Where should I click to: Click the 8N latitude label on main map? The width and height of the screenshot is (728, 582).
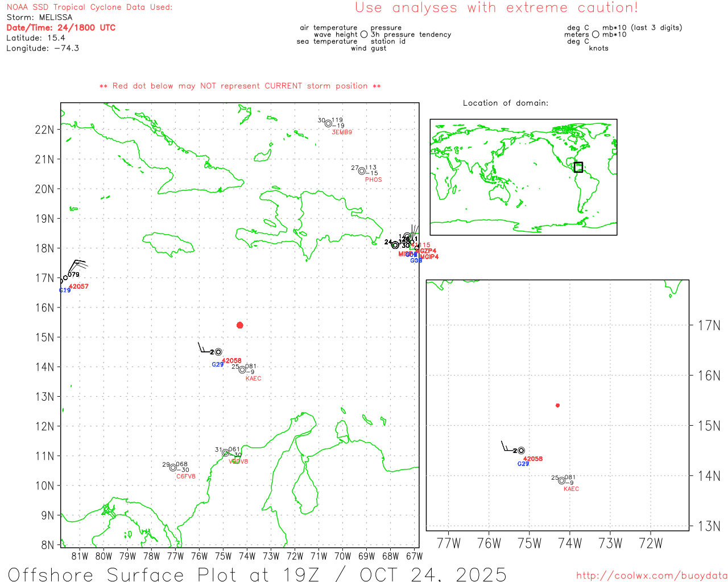(x=48, y=545)
